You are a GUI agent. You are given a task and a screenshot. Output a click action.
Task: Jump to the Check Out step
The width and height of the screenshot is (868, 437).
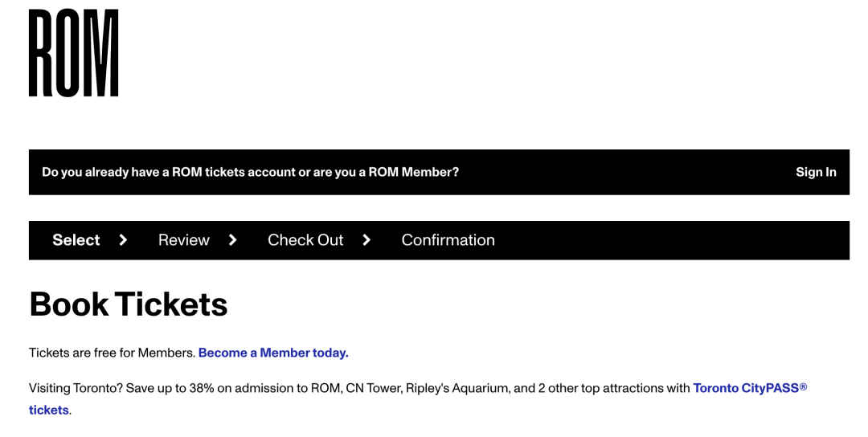[305, 240]
